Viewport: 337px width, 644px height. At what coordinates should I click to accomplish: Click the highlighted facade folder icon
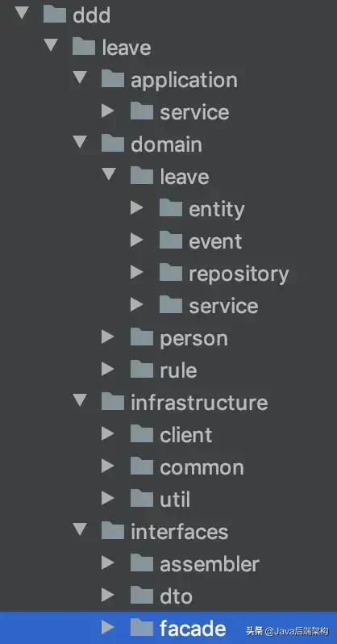coord(142,628)
